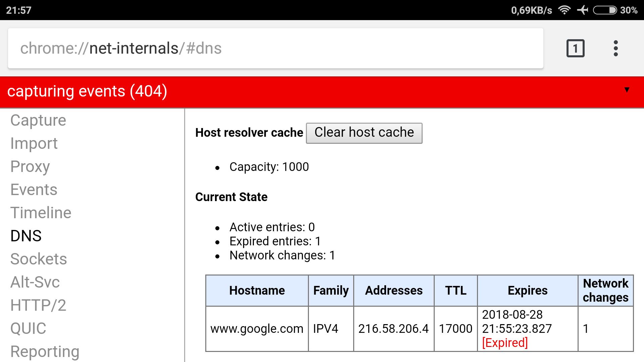Click the Capacity: 1000 entry
The height and width of the screenshot is (362, 644).
[x=269, y=167]
